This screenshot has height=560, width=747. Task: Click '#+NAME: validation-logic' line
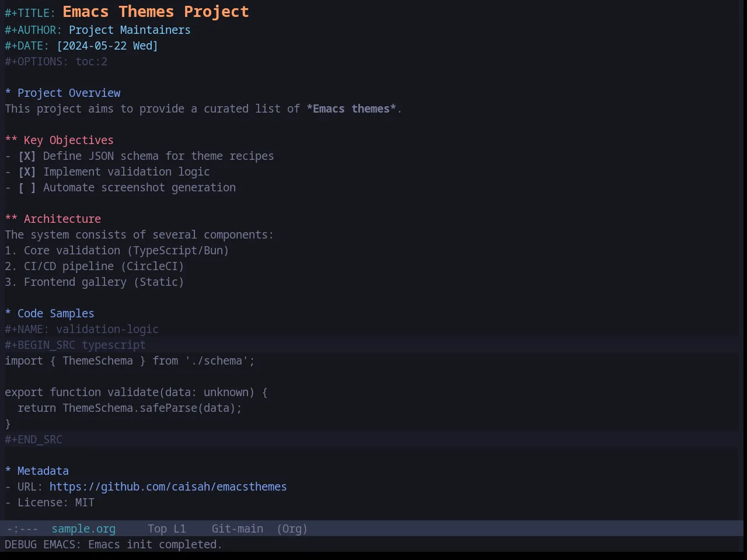[x=82, y=329]
